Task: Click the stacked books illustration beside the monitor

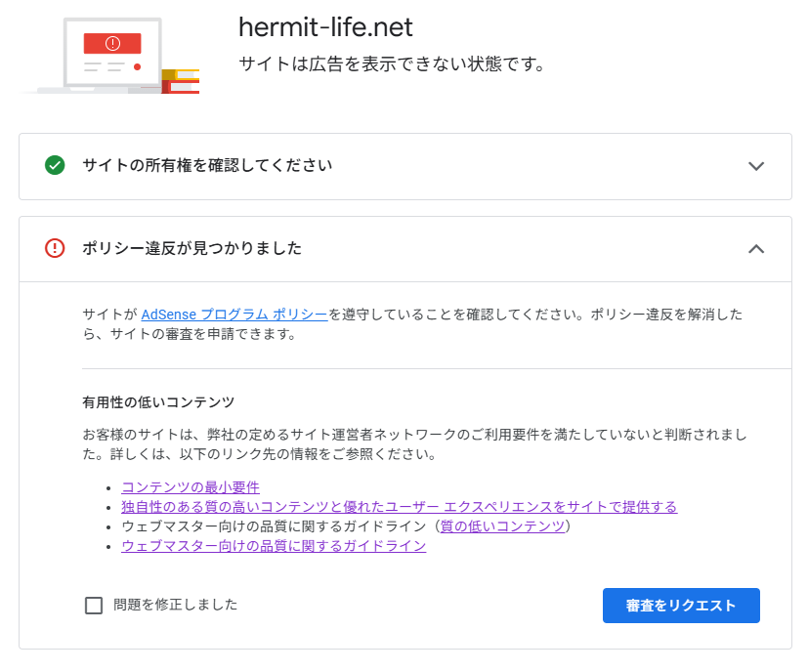Action: [x=182, y=80]
